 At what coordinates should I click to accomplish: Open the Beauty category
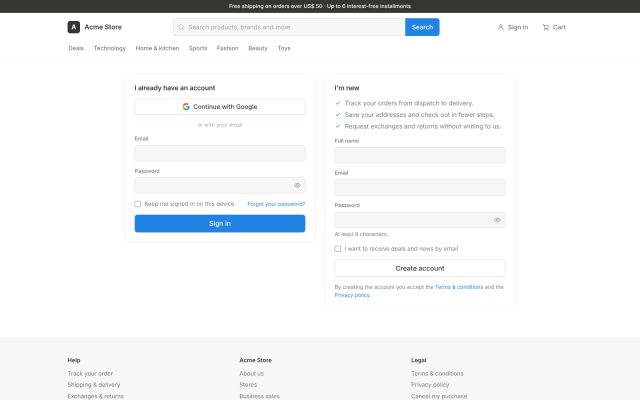click(258, 48)
